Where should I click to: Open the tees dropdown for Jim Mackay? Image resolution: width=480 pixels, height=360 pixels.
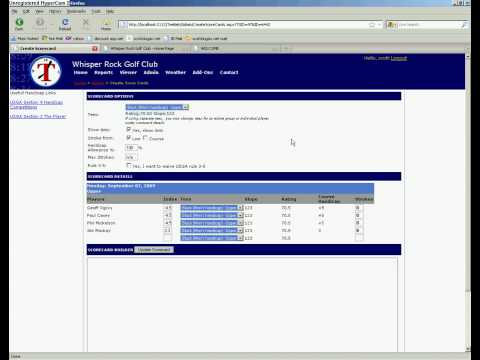tap(212, 230)
